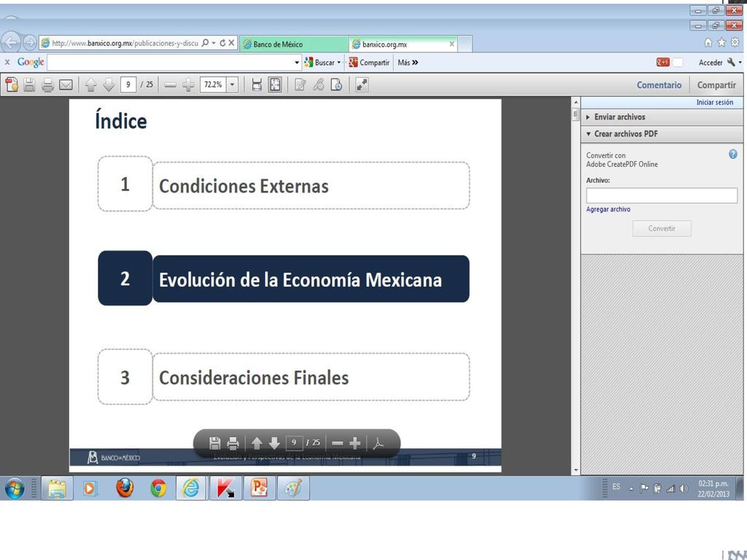747x560 pixels.
Task: Go to previous page with top toolbar up arrow
Action: point(90,85)
